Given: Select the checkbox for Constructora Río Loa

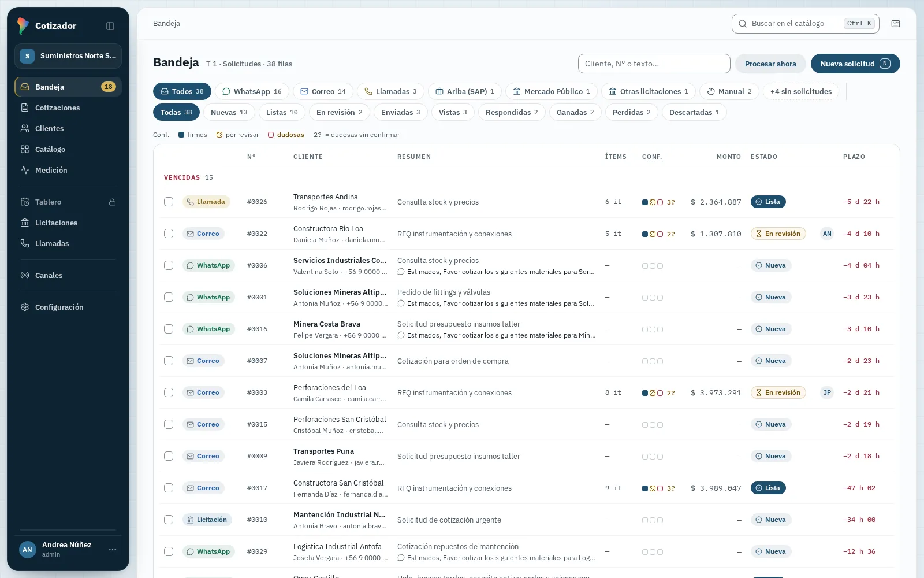Looking at the screenshot, I should tap(169, 234).
